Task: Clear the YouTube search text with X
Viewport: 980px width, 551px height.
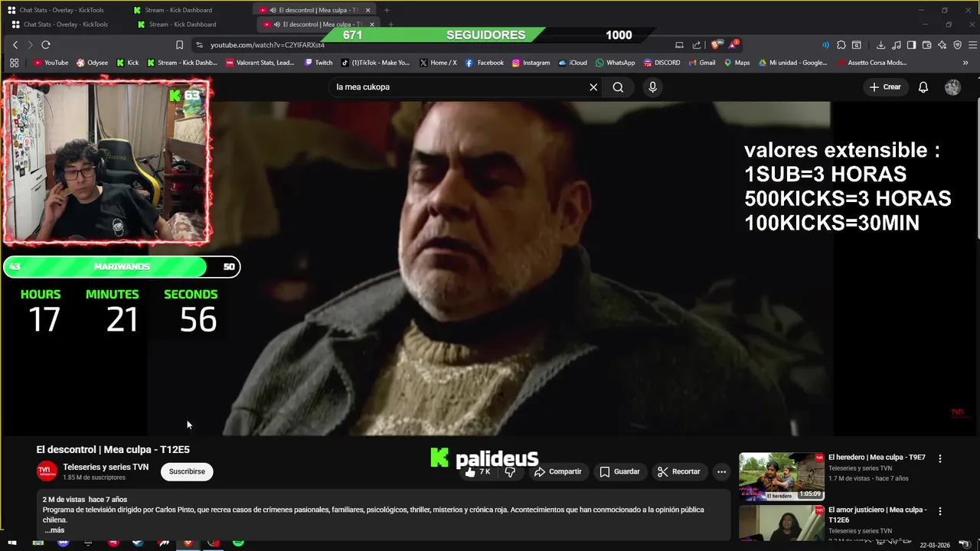Action: pos(593,87)
